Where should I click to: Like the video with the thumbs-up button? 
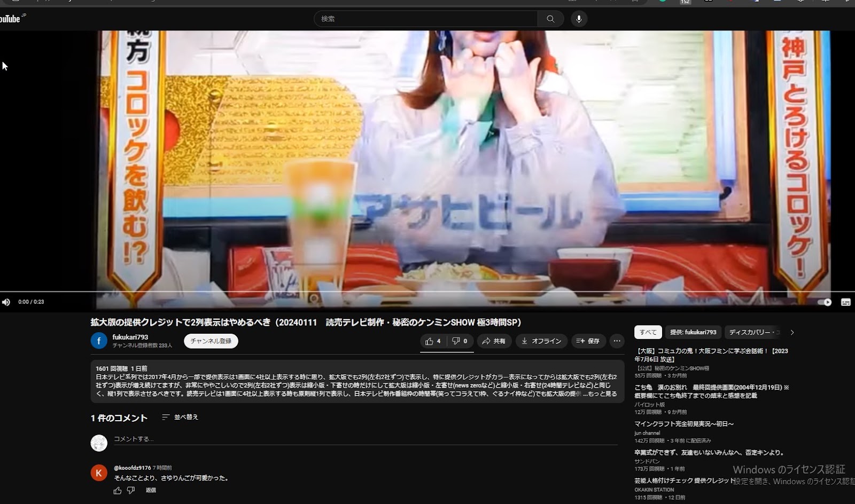(433, 341)
